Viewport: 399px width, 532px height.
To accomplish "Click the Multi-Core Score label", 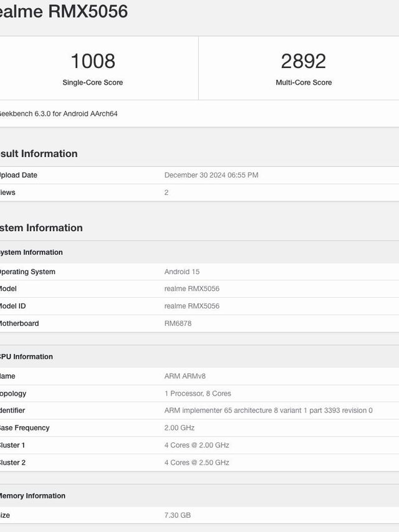I will click(x=304, y=82).
